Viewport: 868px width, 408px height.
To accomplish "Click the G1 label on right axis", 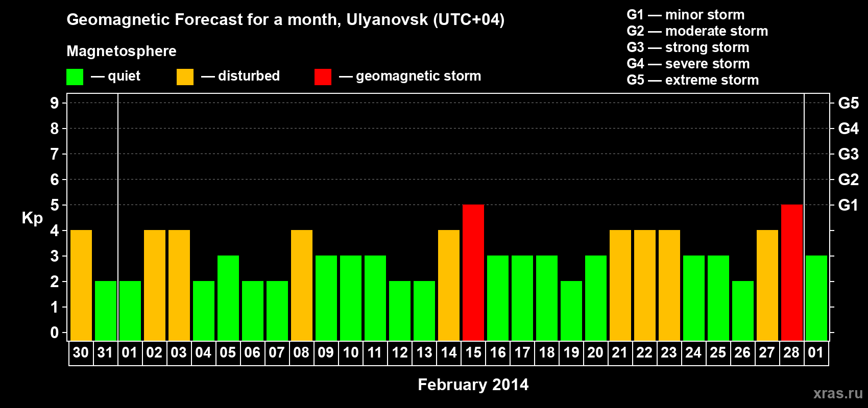I will point(848,205).
